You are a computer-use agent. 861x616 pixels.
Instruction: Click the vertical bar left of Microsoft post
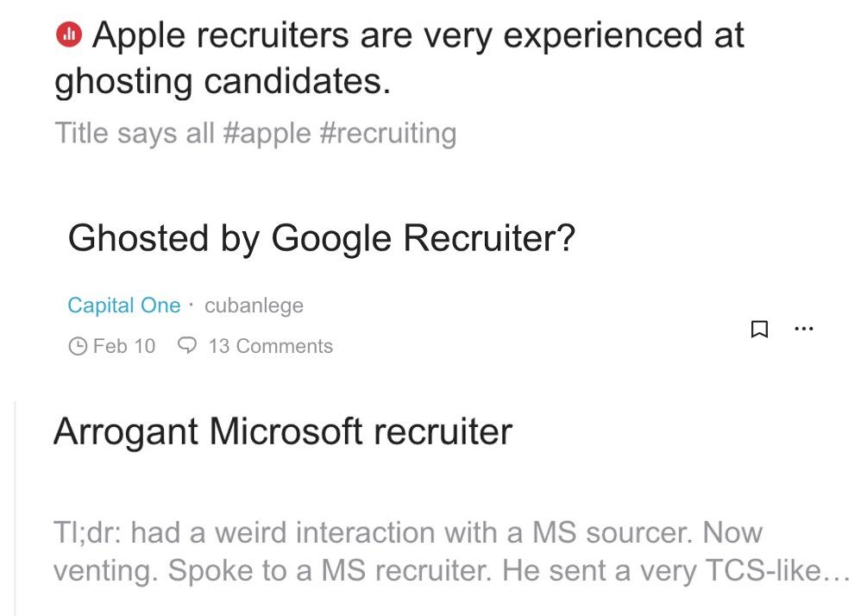pos(15,500)
